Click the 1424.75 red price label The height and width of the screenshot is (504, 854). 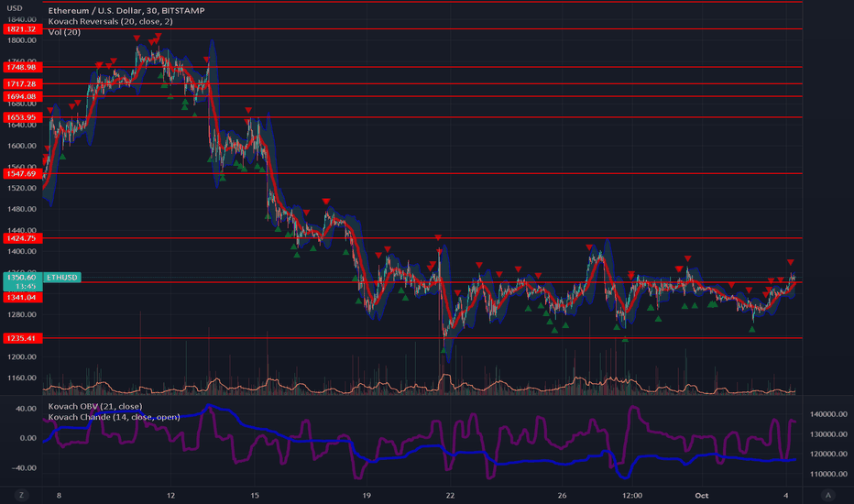(22, 238)
